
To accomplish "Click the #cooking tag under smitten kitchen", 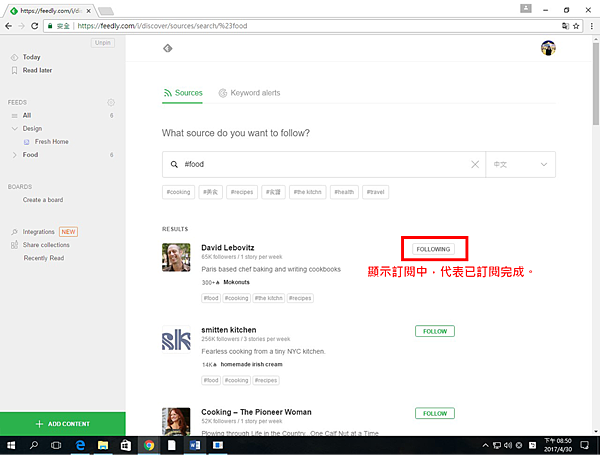I will (236, 380).
